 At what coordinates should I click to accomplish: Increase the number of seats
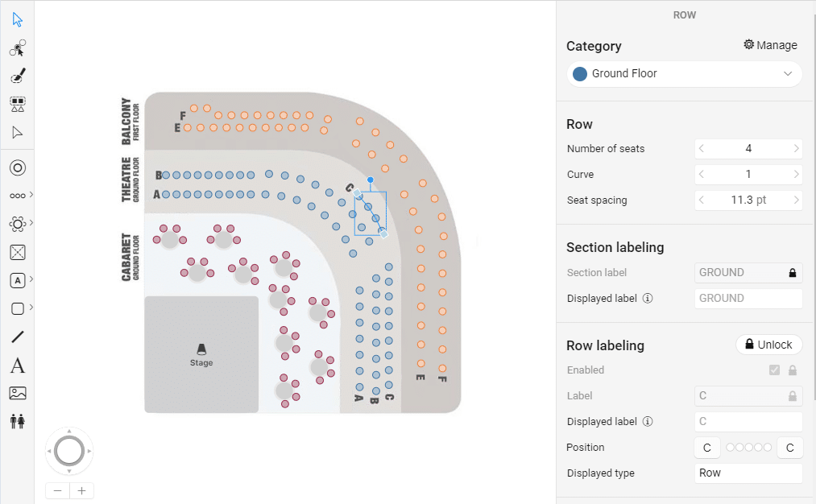click(796, 149)
